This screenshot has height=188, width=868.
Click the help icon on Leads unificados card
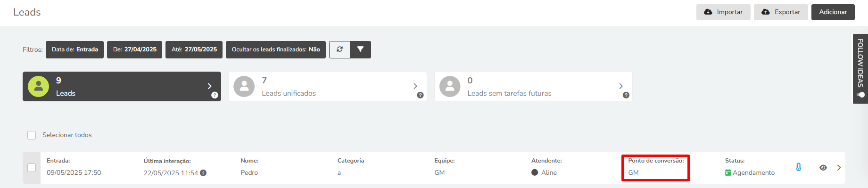click(x=420, y=95)
